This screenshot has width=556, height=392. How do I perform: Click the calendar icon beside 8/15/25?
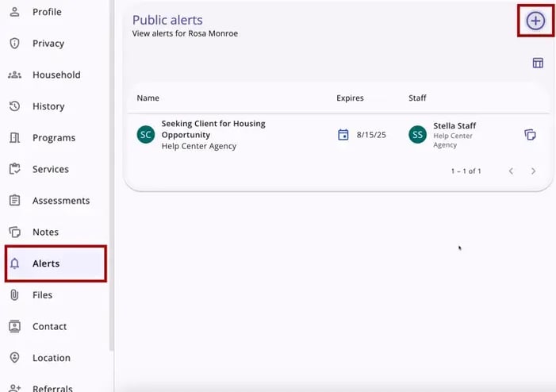click(343, 135)
